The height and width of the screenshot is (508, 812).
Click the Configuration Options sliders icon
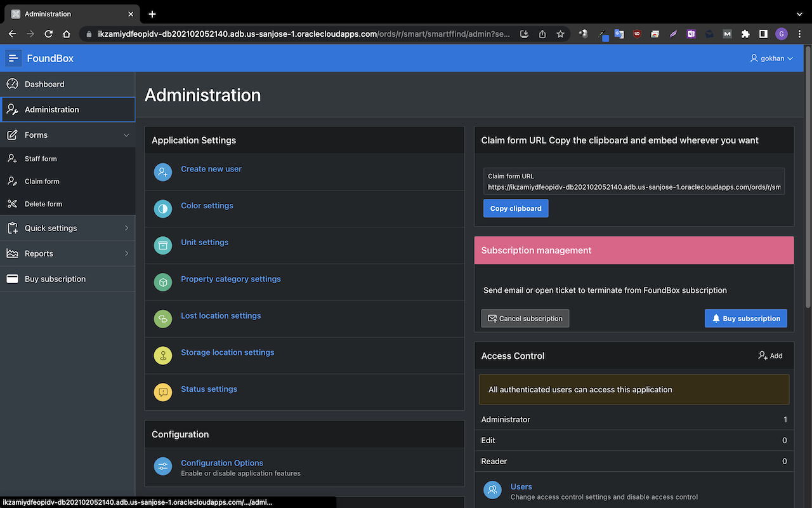tap(163, 467)
